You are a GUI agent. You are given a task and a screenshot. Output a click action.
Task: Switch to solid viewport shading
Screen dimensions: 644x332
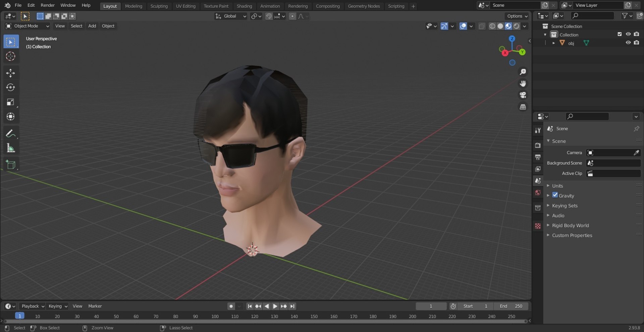(x=500, y=26)
